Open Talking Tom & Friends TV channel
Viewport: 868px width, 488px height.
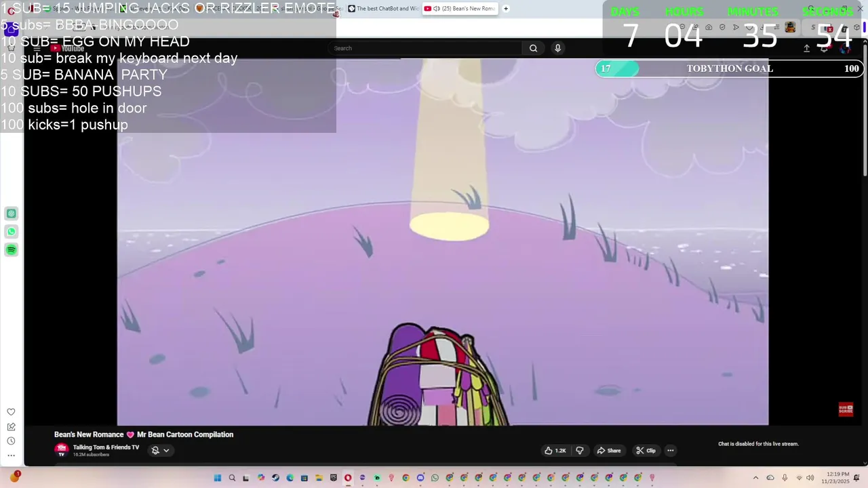click(106, 447)
